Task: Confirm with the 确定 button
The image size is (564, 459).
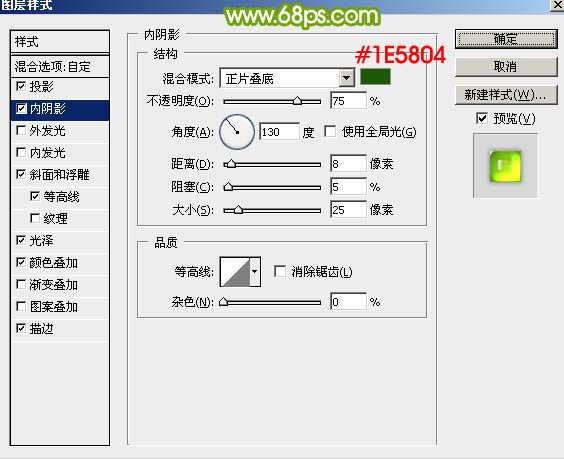Action: click(x=506, y=39)
